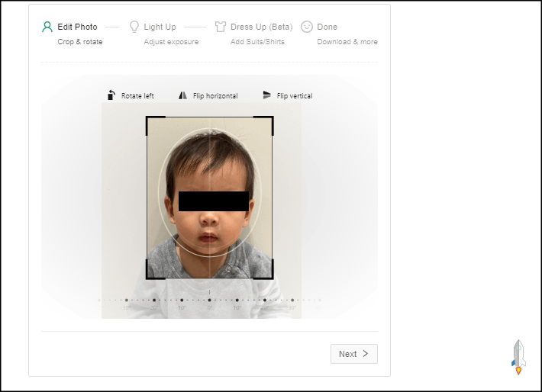
Task: Set rotation slider to 0° marker
Action: point(209,300)
